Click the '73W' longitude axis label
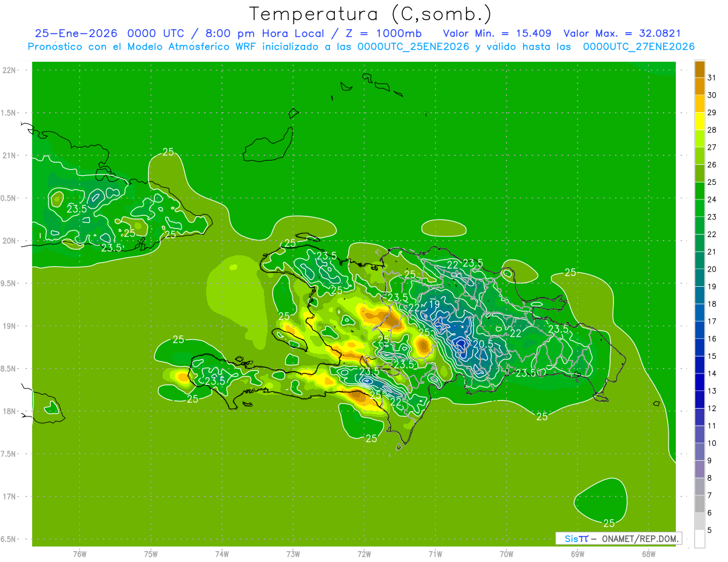728x562 pixels. [x=293, y=554]
